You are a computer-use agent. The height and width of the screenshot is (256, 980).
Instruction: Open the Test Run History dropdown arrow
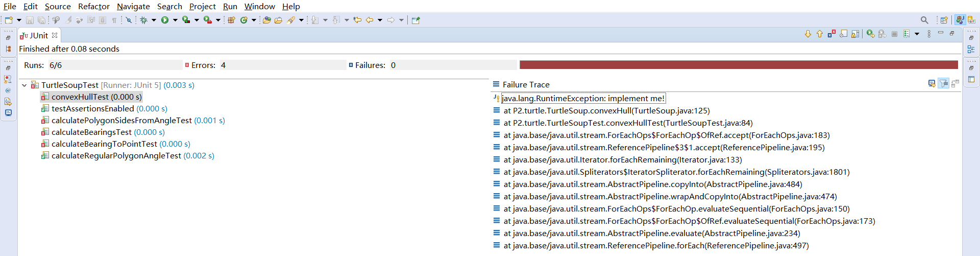(x=917, y=34)
